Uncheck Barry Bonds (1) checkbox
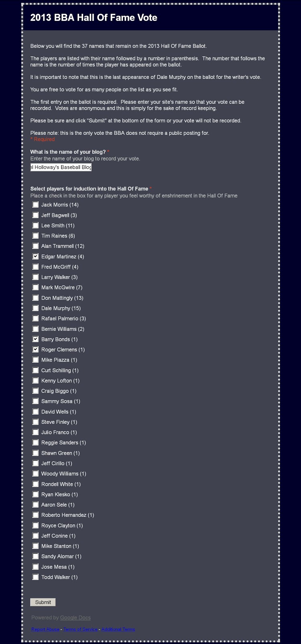 pyautogui.click(x=35, y=339)
